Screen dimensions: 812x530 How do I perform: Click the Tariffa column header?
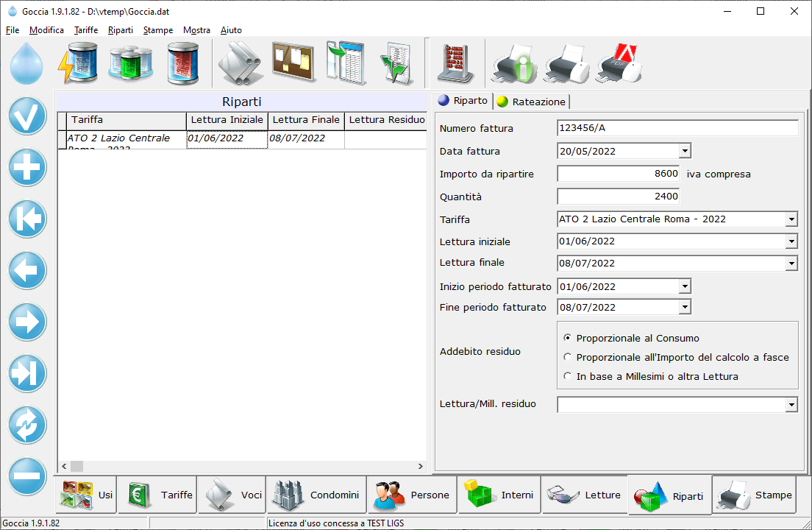click(x=127, y=120)
